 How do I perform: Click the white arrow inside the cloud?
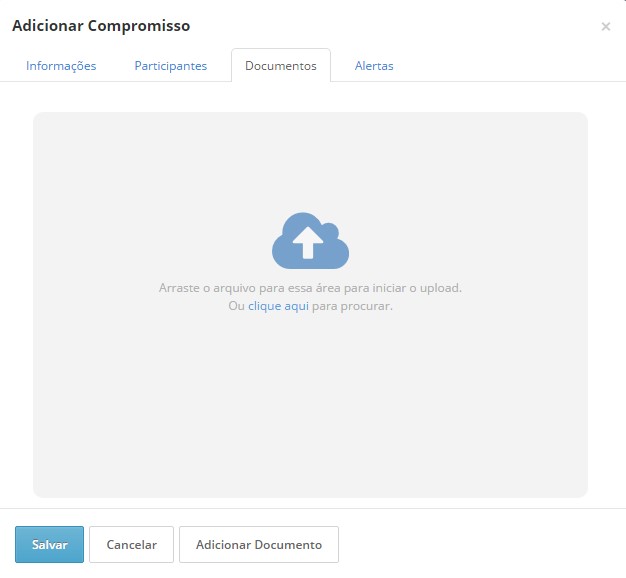click(310, 242)
